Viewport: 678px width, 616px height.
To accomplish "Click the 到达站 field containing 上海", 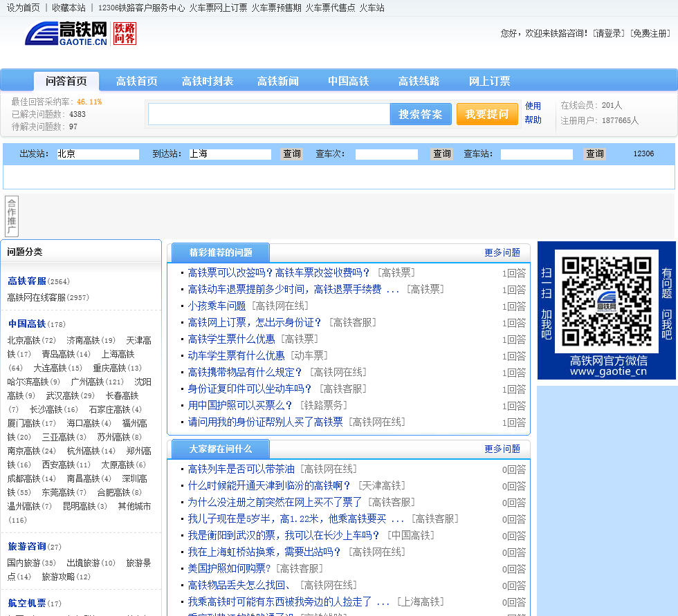I will (230, 154).
